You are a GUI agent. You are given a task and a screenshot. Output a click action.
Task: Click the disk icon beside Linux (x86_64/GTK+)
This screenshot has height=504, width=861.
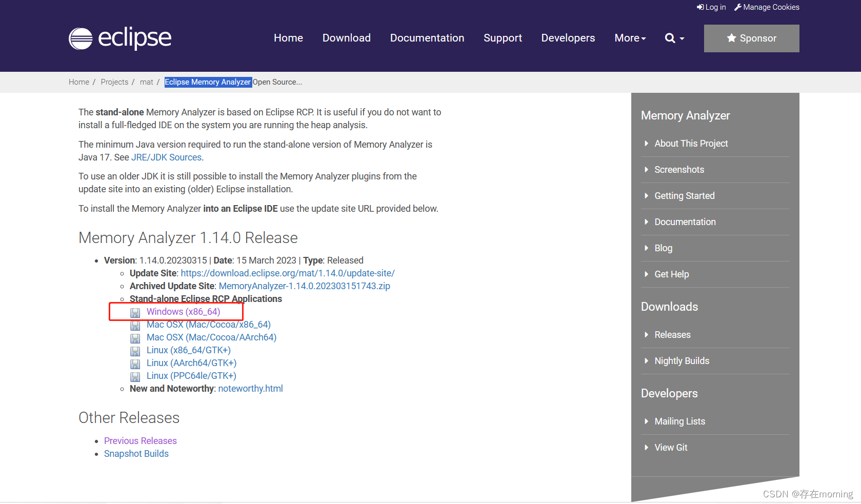(135, 351)
